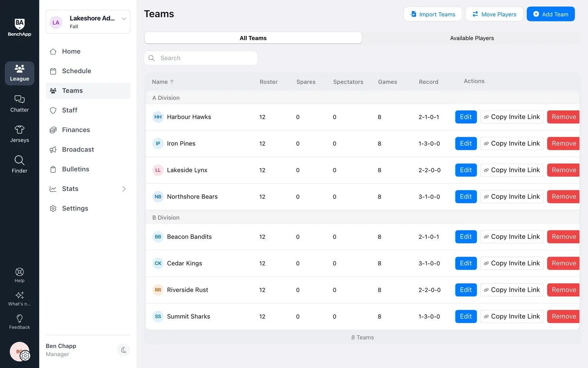Click the RR Riverside Rust avatar
Viewport: 588px width, 368px height.
[x=158, y=290]
